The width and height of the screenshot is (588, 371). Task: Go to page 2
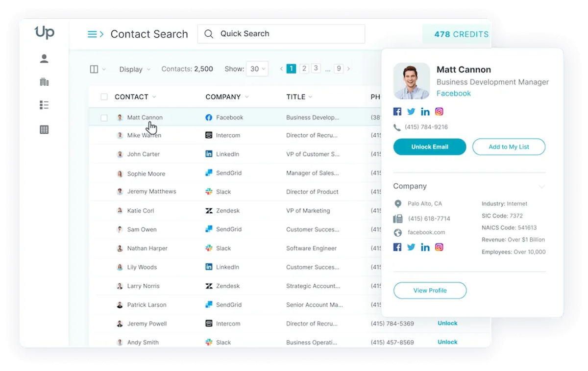coord(304,69)
